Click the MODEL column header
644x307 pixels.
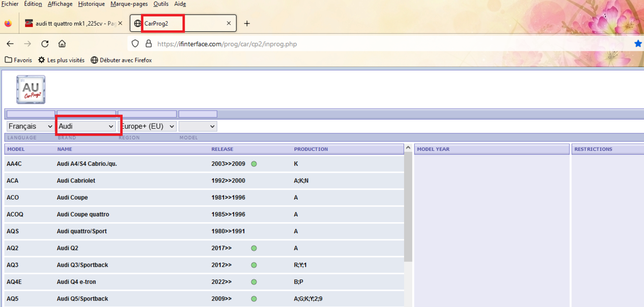[x=16, y=149]
